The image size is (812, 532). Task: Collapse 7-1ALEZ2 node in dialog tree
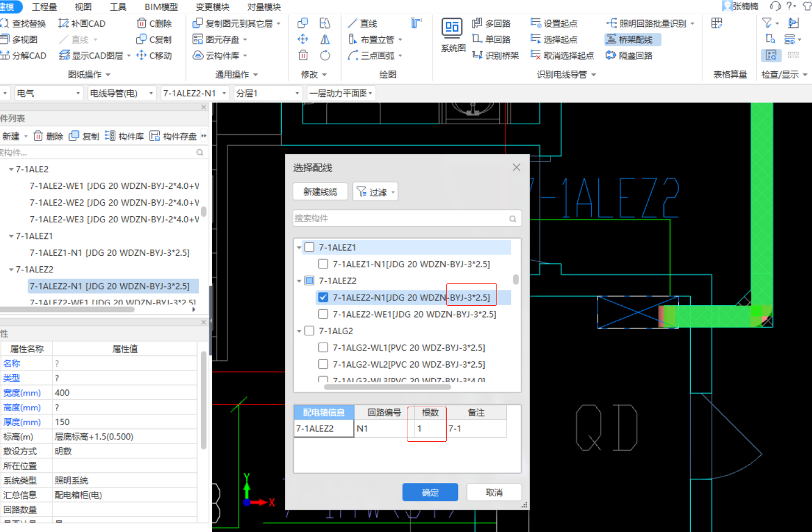pos(299,281)
